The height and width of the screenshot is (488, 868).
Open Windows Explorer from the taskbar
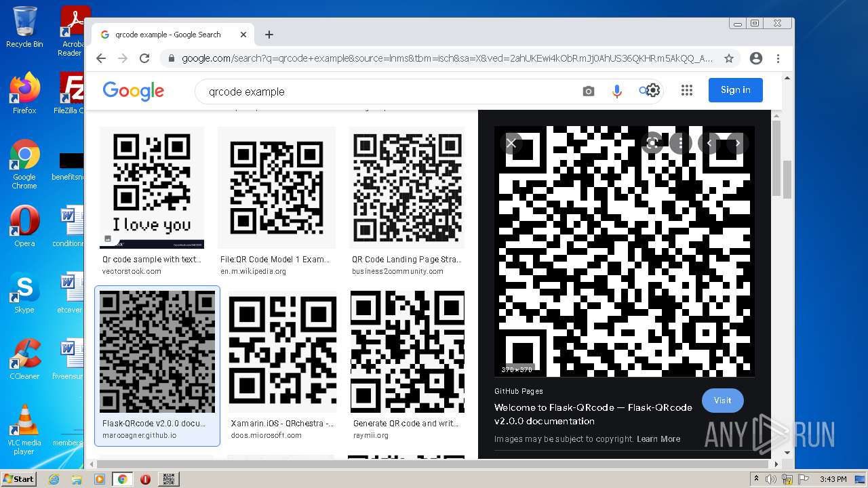pos(77,479)
